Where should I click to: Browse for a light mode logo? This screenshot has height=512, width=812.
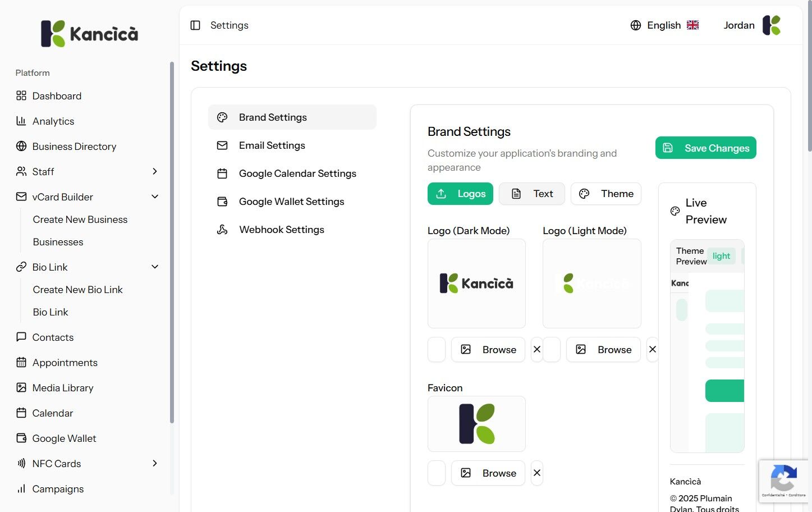pos(603,349)
